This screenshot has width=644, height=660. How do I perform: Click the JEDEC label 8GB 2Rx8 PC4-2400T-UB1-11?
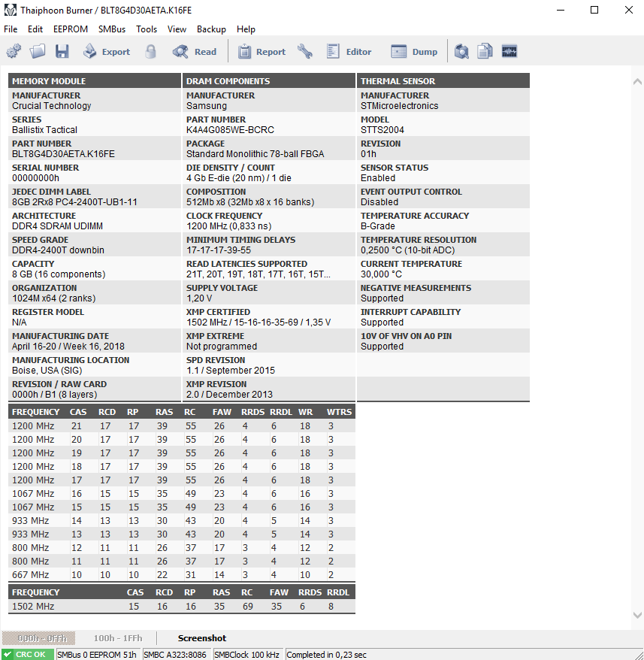74,201
